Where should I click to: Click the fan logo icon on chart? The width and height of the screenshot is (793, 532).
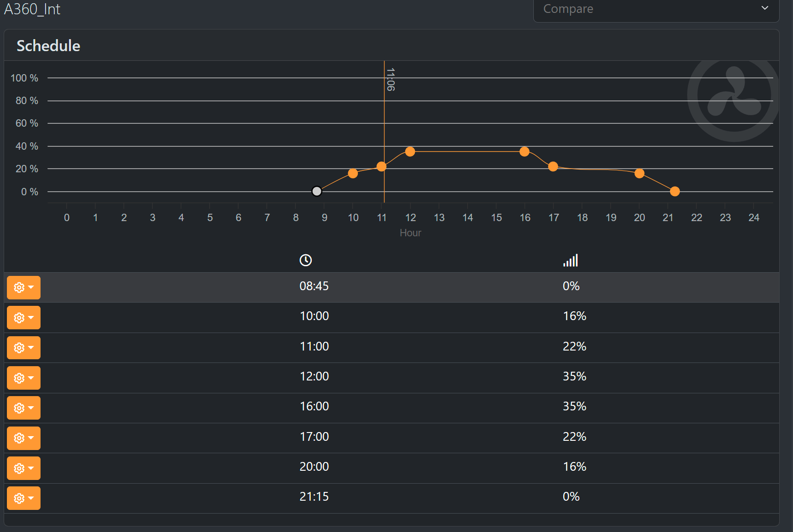(x=734, y=95)
